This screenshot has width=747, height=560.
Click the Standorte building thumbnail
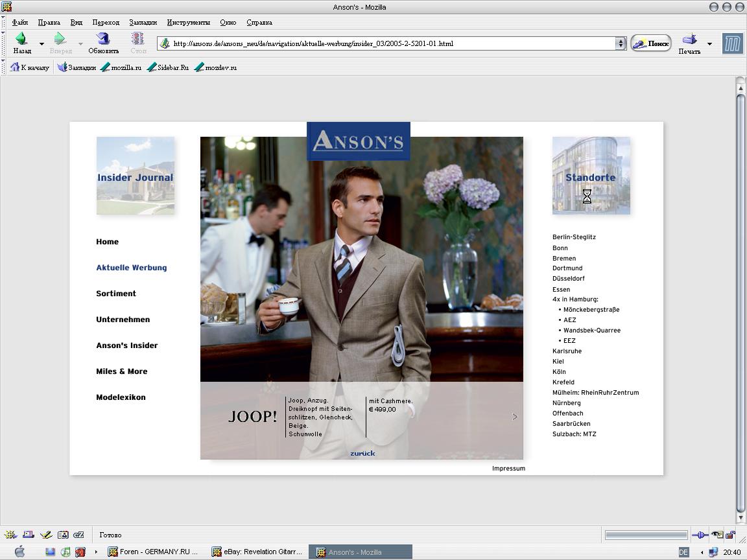point(591,176)
